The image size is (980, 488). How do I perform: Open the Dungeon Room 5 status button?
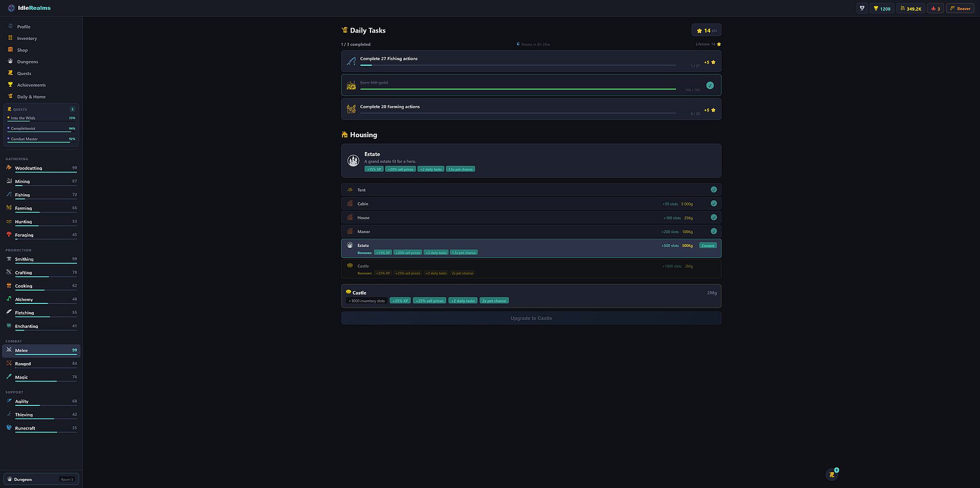click(41, 479)
